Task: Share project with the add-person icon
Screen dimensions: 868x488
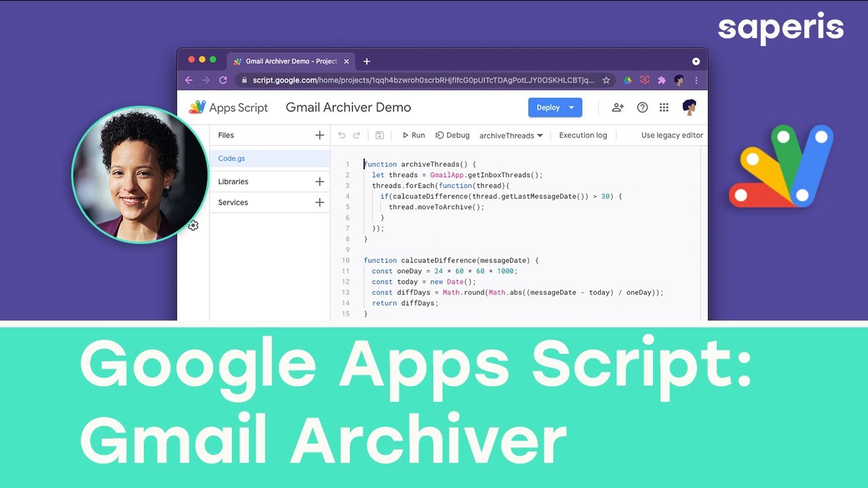Action: pos(618,107)
